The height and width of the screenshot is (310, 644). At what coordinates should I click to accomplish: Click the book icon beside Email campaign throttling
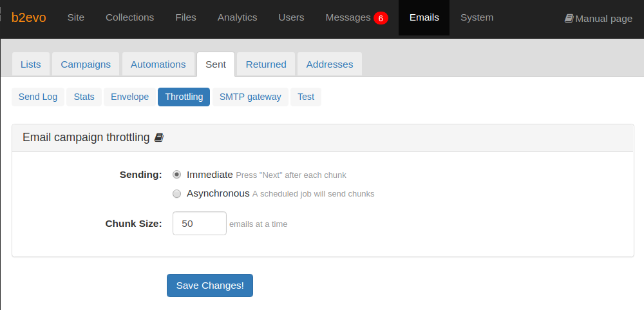pos(158,138)
